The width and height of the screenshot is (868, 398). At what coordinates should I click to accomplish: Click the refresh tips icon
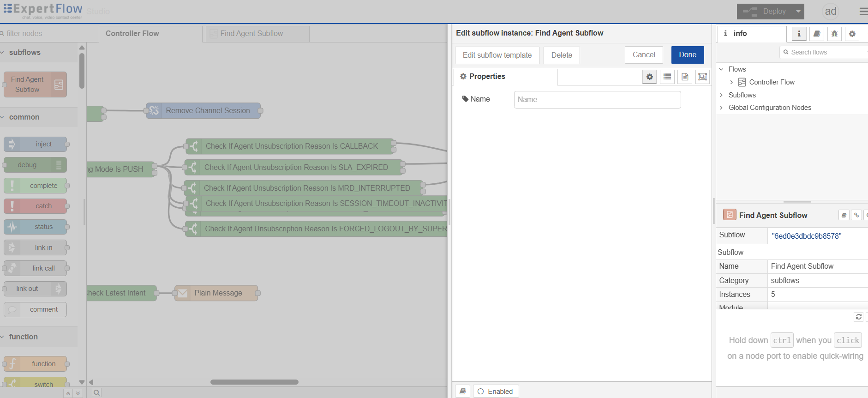click(x=858, y=317)
